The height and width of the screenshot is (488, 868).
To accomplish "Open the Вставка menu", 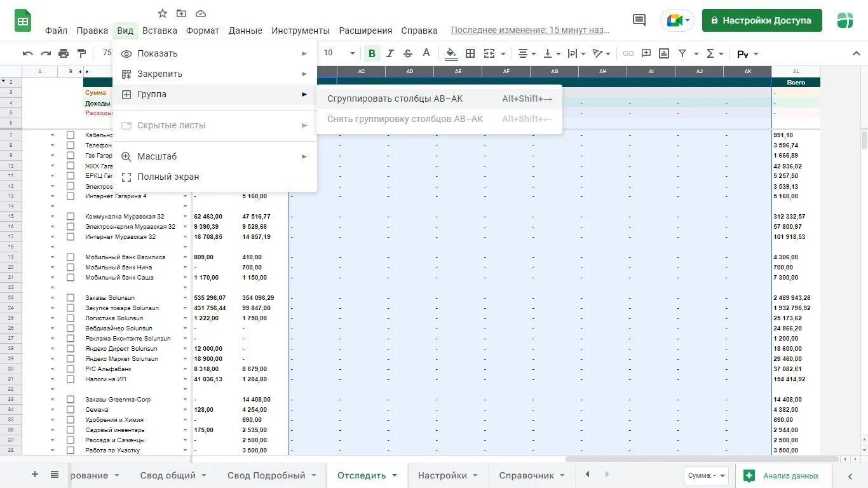I will [159, 30].
